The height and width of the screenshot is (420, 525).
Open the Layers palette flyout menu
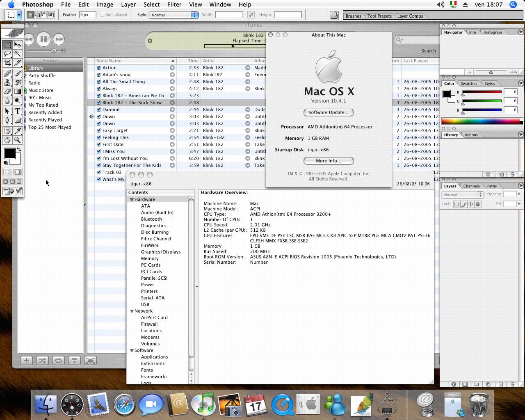coord(521,186)
